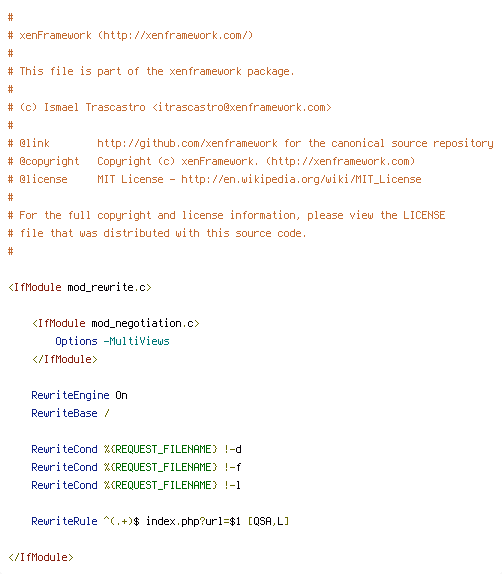Screen dimensions: 502x574
Task: Click the MIT_License wikipedia URL
Action: point(301,179)
